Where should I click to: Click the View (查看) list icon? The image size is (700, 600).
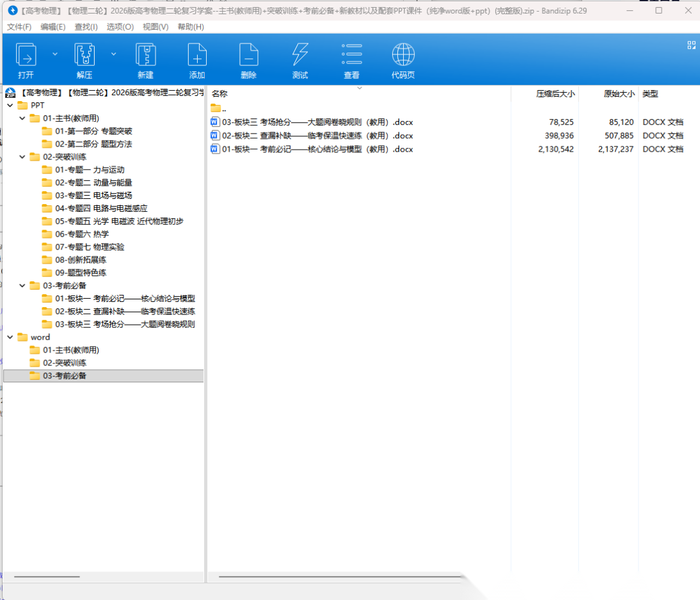351,56
